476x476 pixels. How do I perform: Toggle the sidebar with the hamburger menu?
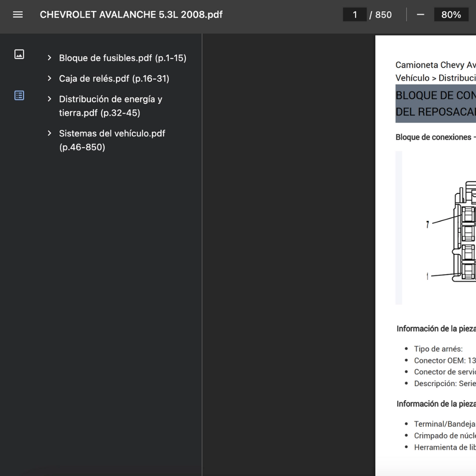pyautogui.click(x=18, y=15)
